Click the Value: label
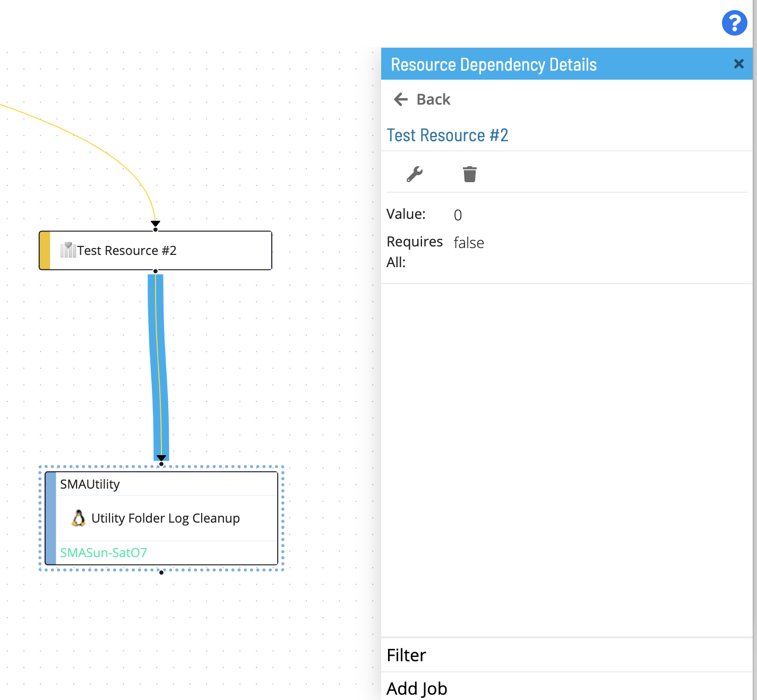 [406, 214]
